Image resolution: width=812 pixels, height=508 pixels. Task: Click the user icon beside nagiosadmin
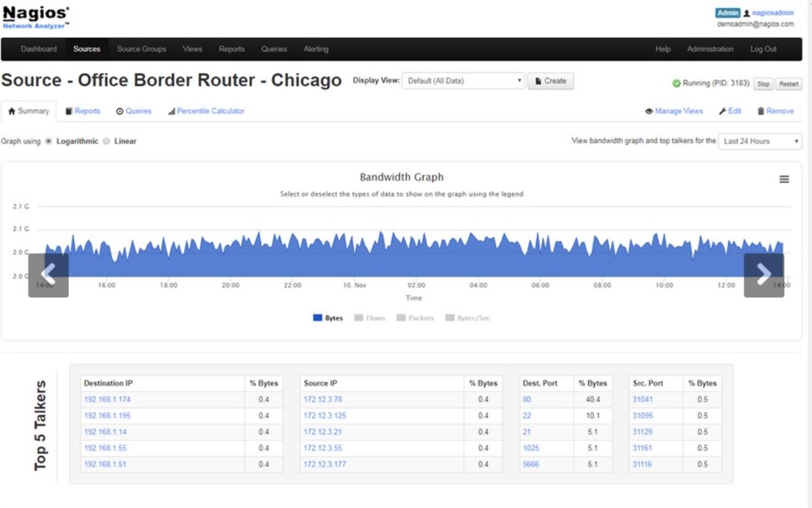point(746,13)
